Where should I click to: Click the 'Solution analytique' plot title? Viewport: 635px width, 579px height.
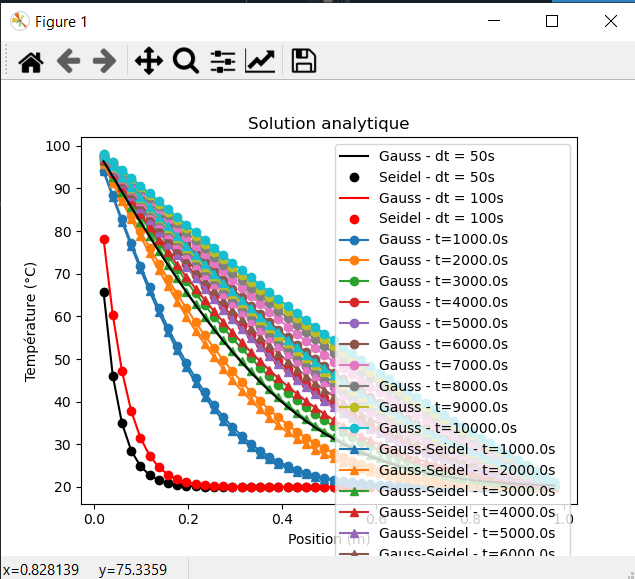click(328, 124)
